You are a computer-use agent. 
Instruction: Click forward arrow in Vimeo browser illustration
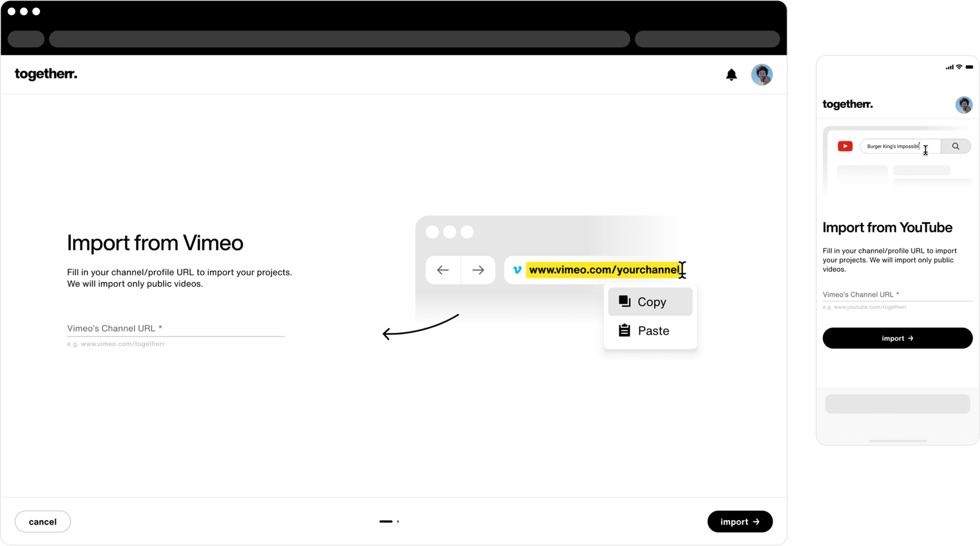478,270
